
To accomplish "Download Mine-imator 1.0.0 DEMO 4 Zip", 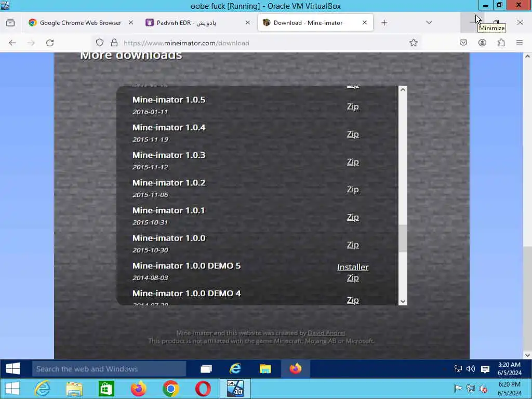I will click(x=353, y=300).
